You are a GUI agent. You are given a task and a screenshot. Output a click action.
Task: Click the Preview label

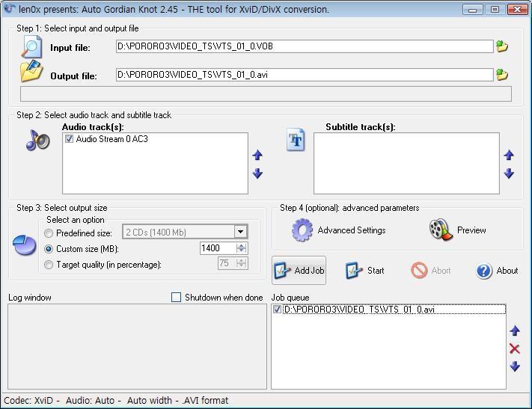click(471, 230)
